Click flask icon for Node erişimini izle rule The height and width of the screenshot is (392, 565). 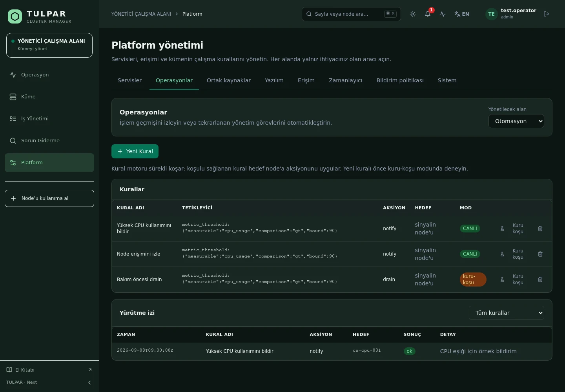point(502,254)
